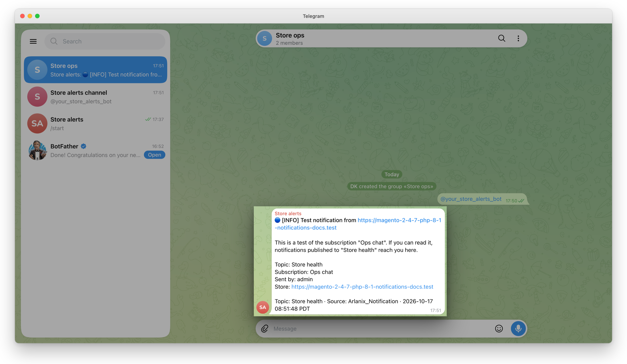The height and width of the screenshot is (364, 627).
Task: Click the SA avatar in chat list
Action: (37, 123)
